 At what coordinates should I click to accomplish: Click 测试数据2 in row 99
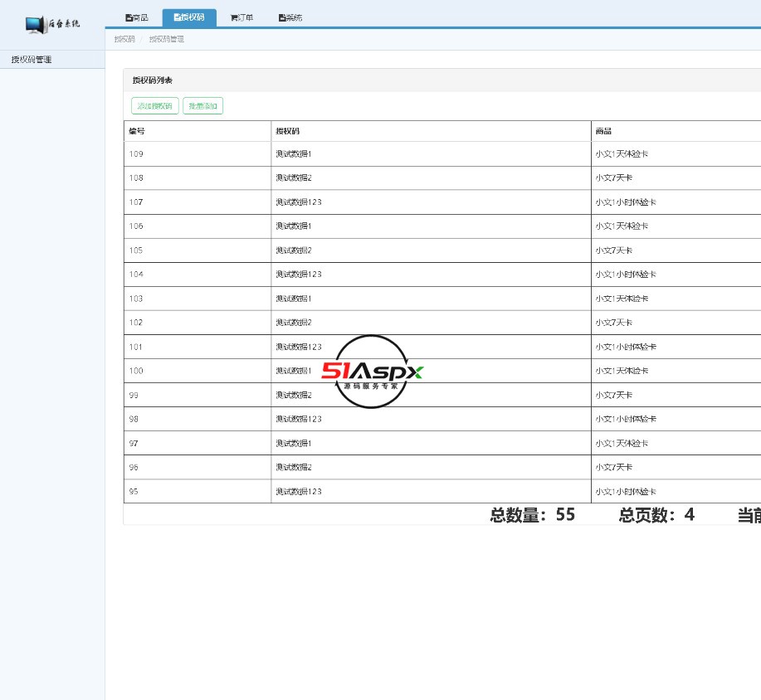click(294, 395)
